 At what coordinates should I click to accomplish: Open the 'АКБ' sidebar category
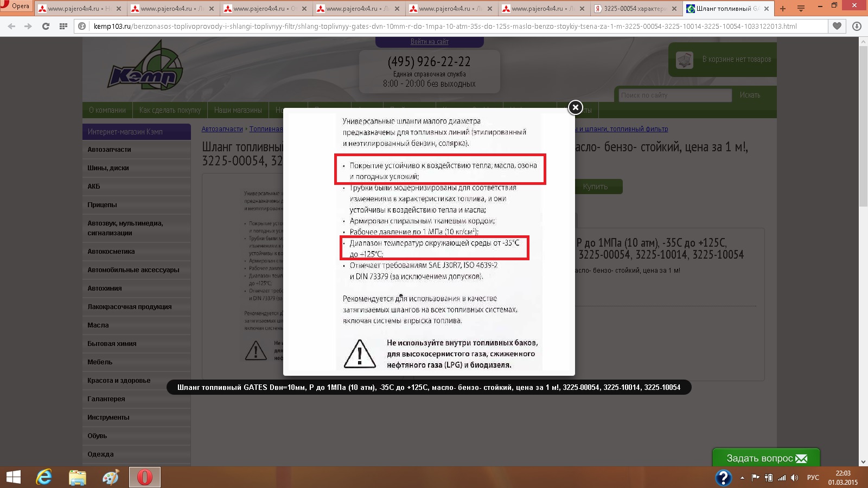137,187
